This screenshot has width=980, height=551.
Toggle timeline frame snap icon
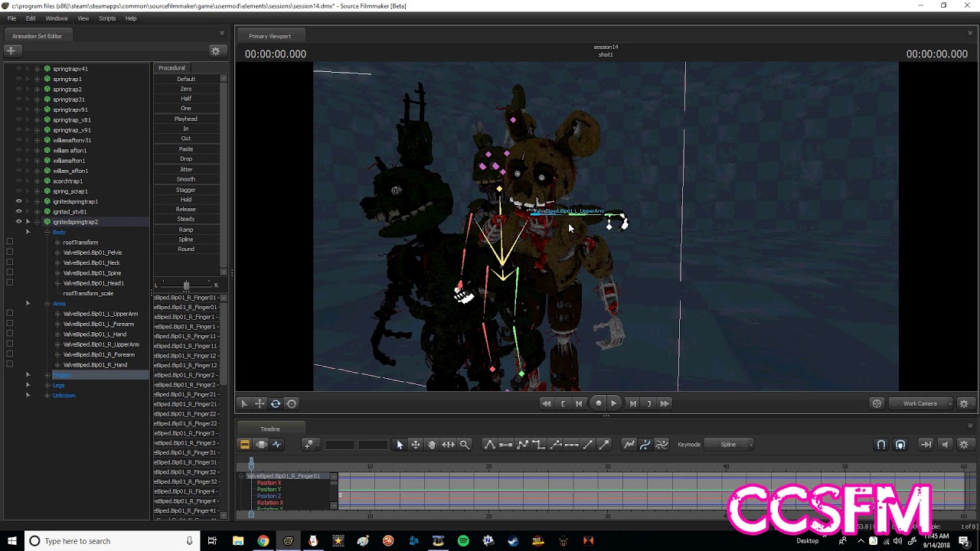(900, 444)
